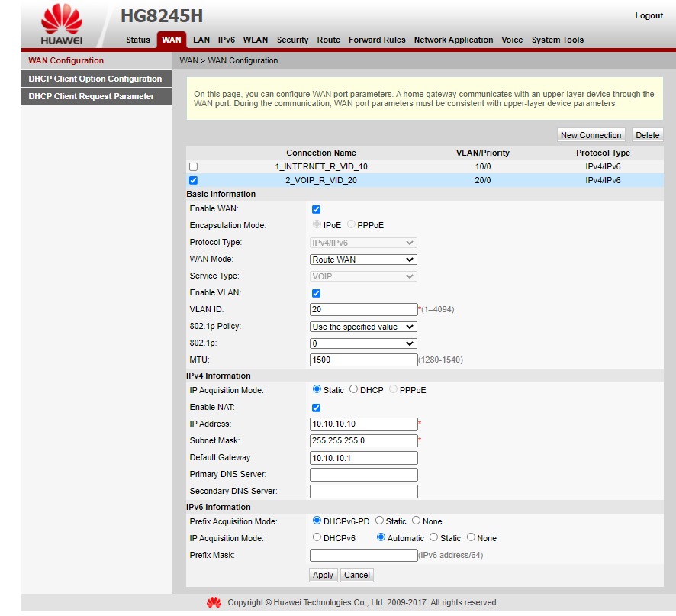Image resolution: width=676 pixels, height=616 pixels.
Task: Click the Cancel button
Action: (x=357, y=575)
